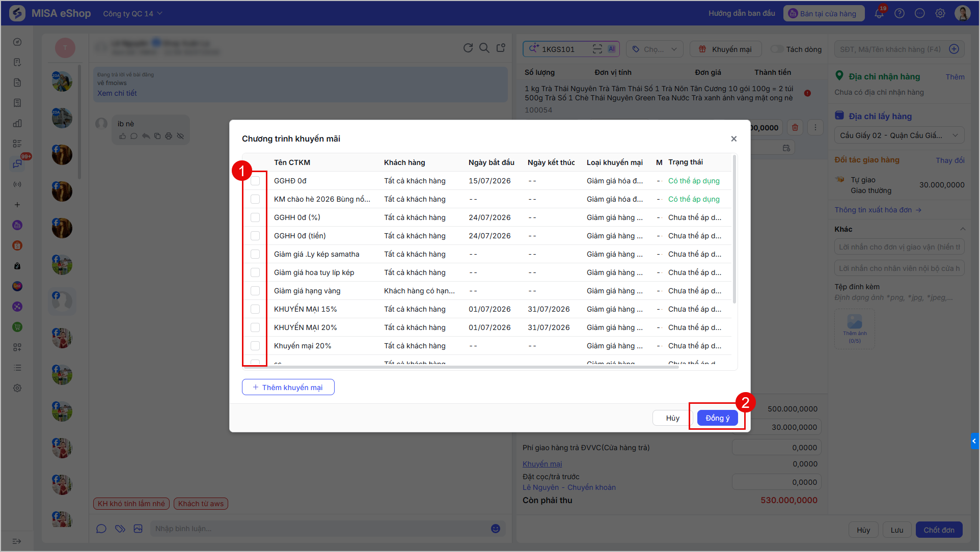Toggle the Tách dòng switch

pos(777,49)
